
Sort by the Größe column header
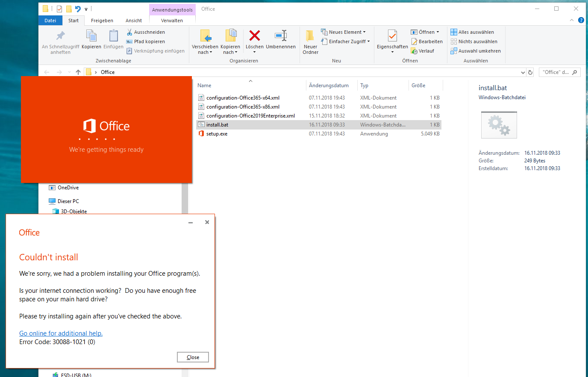tap(418, 85)
